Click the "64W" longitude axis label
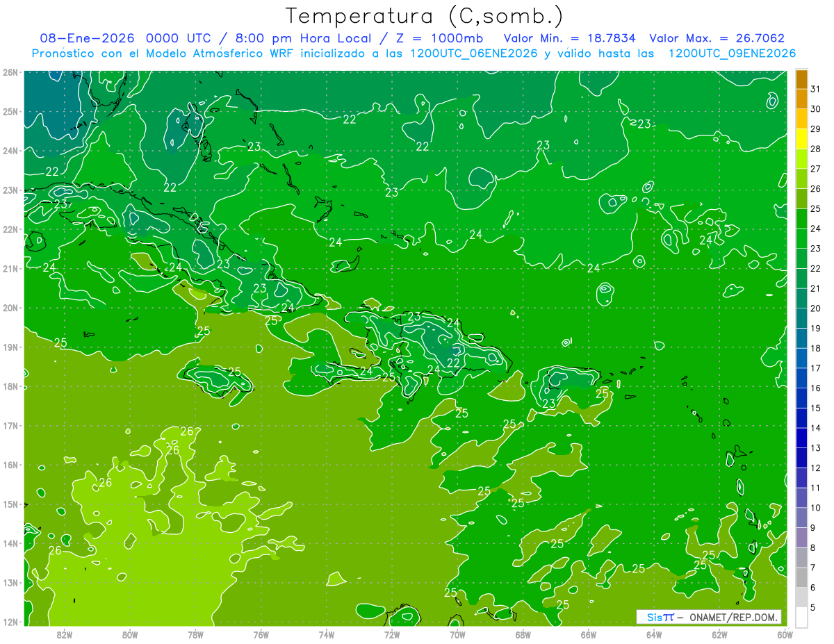 (654, 634)
